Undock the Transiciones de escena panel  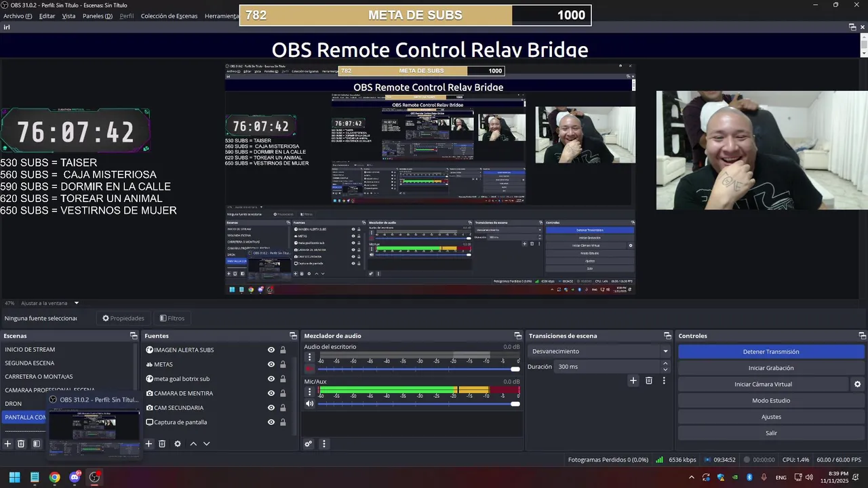[x=667, y=335]
